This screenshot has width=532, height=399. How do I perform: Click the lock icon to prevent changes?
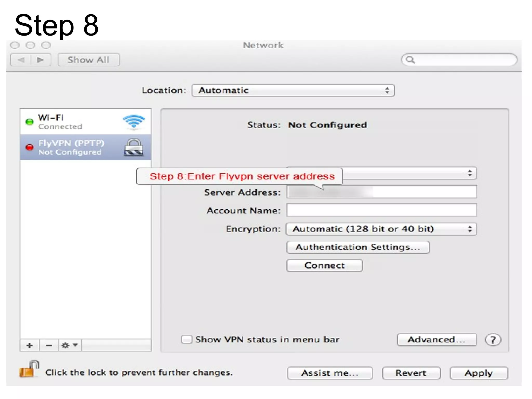28,369
